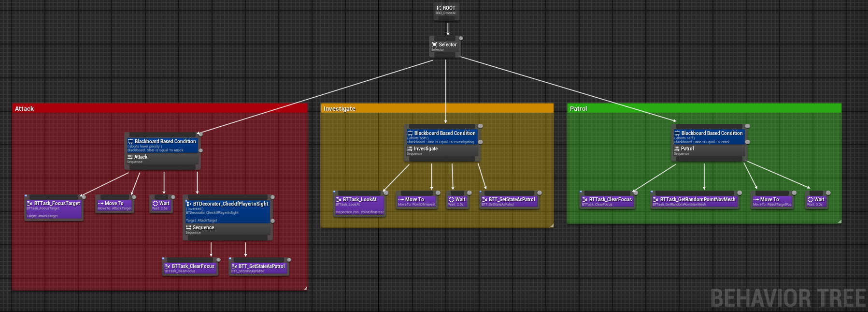Screen dimensions: 868x312
Task: Click the Attack Sequence node
Action: click(162, 159)
